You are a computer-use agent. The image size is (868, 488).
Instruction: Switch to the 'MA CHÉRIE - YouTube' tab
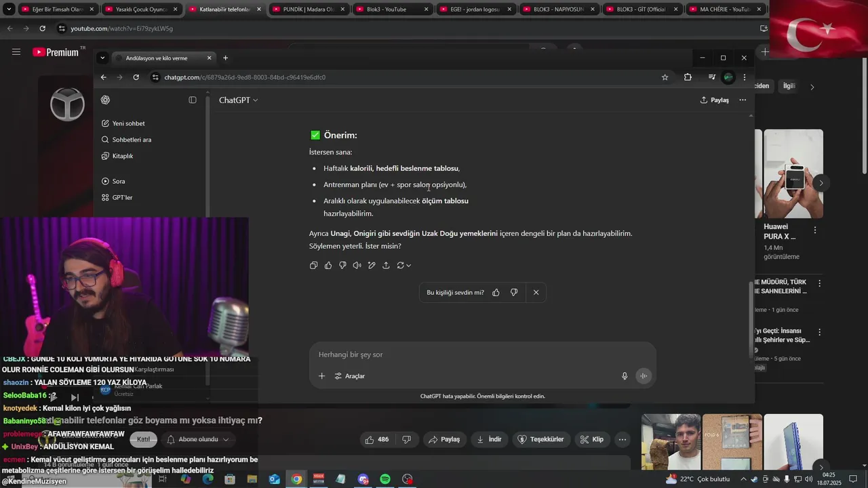pyautogui.click(x=726, y=9)
